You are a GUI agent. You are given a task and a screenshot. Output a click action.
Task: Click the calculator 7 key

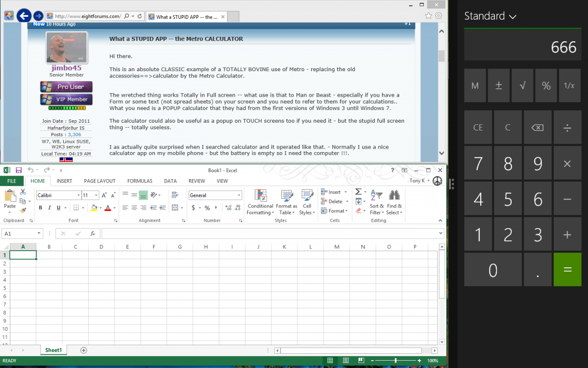478,164
